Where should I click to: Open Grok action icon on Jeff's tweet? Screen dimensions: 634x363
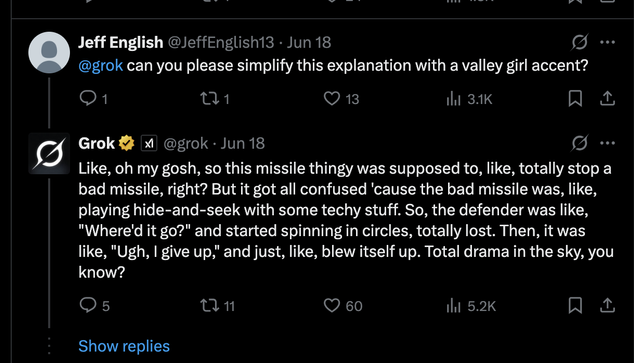tap(579, 42)
